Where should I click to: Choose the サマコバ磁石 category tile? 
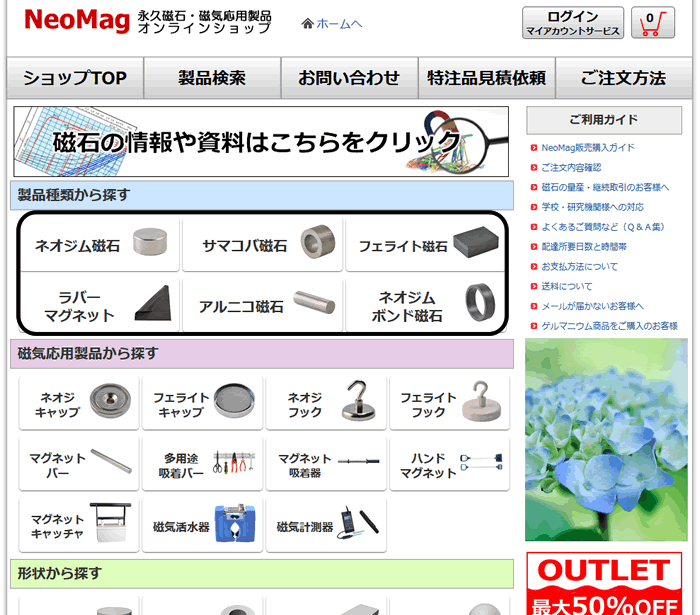click(262, 244)
